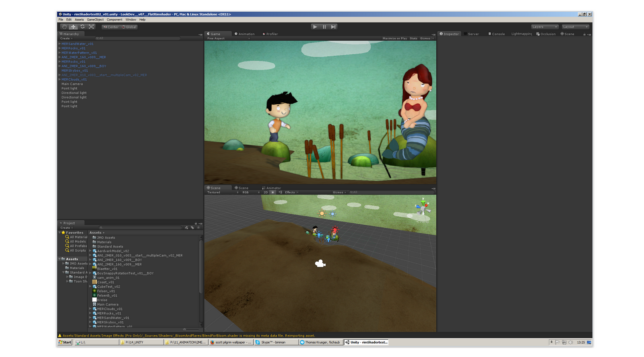Expand MERSandWater_v01 in the Hierarchy
Screen dimensions: 644x357
click(60, 44)
